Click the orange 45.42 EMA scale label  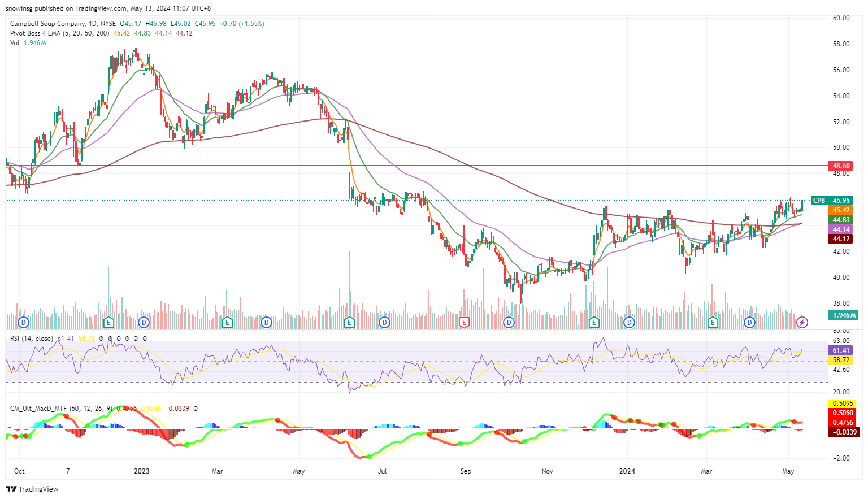tap(841, 210)
